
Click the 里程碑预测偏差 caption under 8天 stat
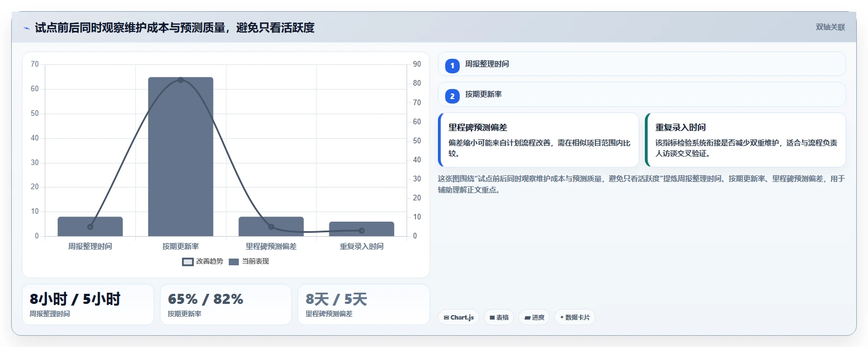click(x=329, y=314)
